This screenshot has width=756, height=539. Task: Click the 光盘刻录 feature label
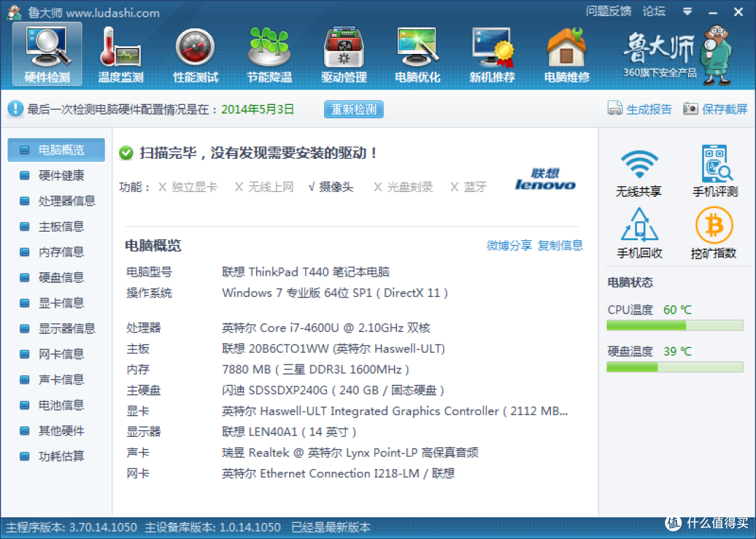tap(409, 187)
